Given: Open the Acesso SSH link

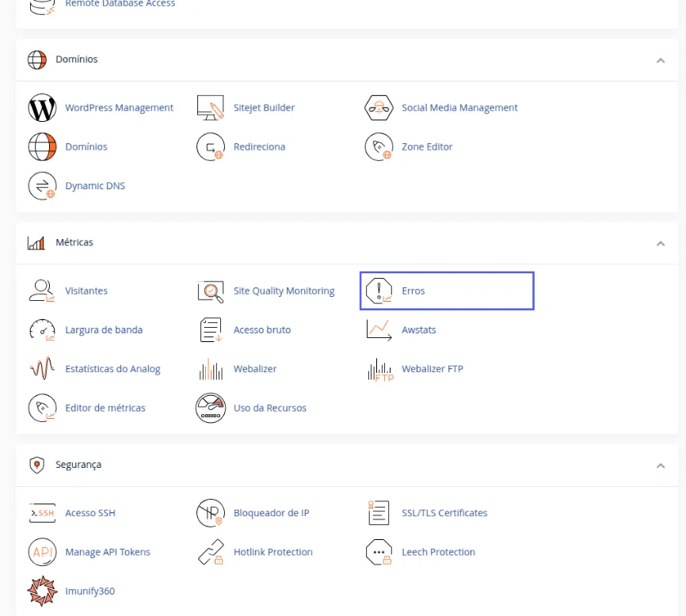Looking at the screenshot, I should tap(90, 513).
